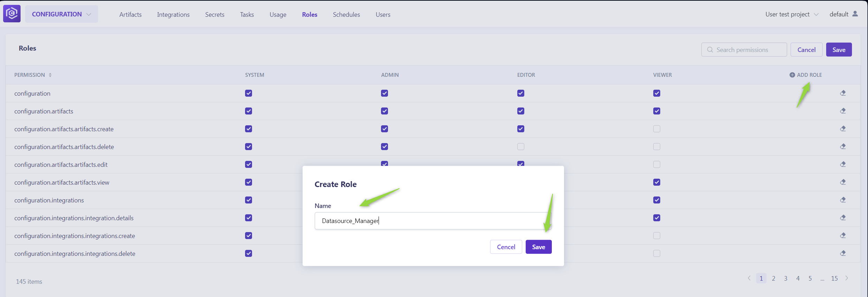Open the Schedules tab
This screenshot has width=868, height=297.
click(346, 15)
